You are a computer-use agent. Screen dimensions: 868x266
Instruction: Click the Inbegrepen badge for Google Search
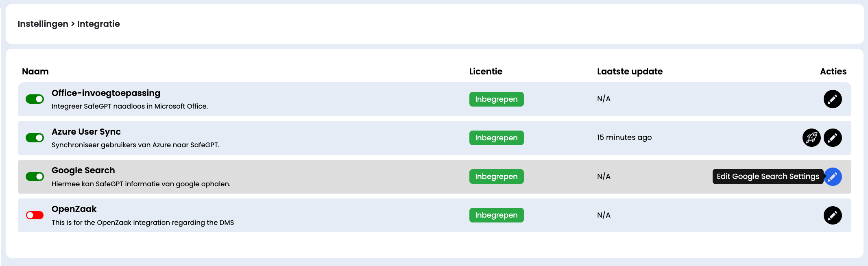pyautogui.click(x=496, y=177)
